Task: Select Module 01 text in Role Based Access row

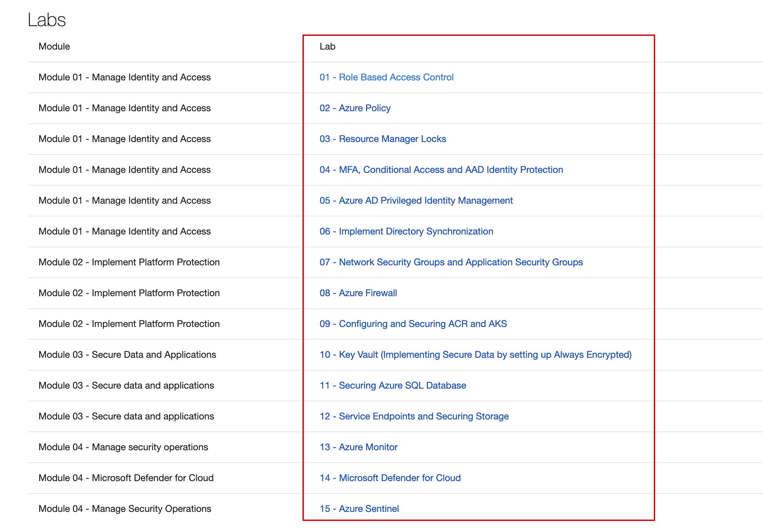Action: coord(125,77)
